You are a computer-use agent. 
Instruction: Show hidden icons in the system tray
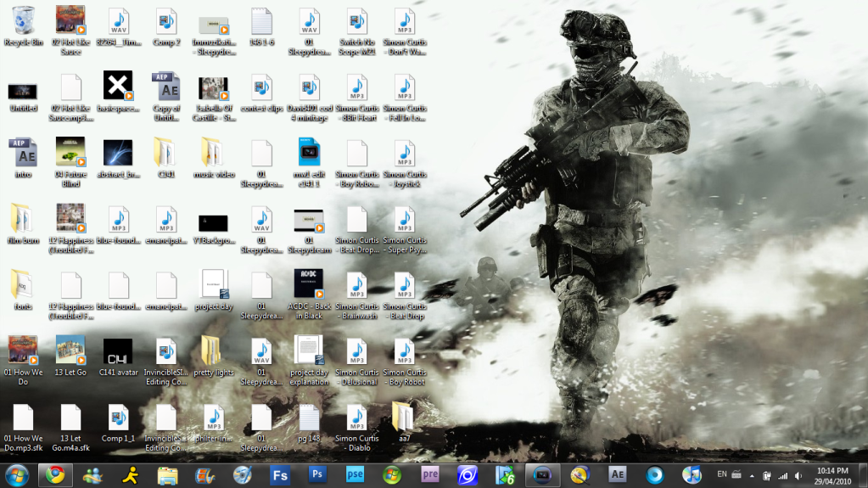(752, 475)
